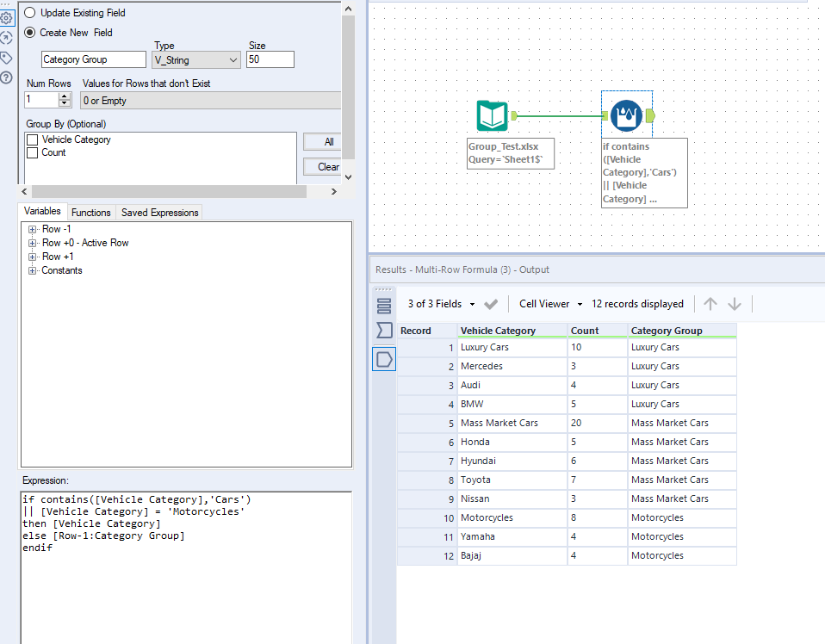The width and height of the screenshot is (825, 644).
Task: Open the Type V_String dropdown
Action: click(x=195, y=60)
